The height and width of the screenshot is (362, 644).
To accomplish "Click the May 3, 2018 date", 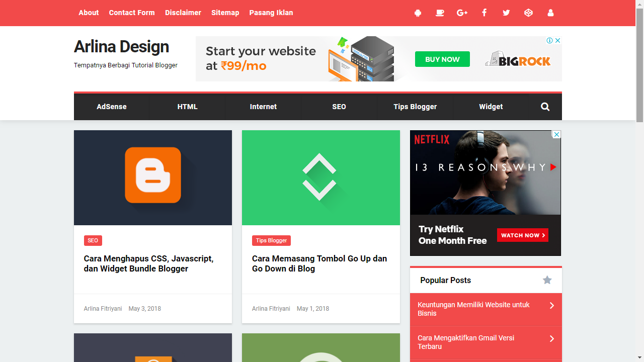I will [x=145, y=309].
